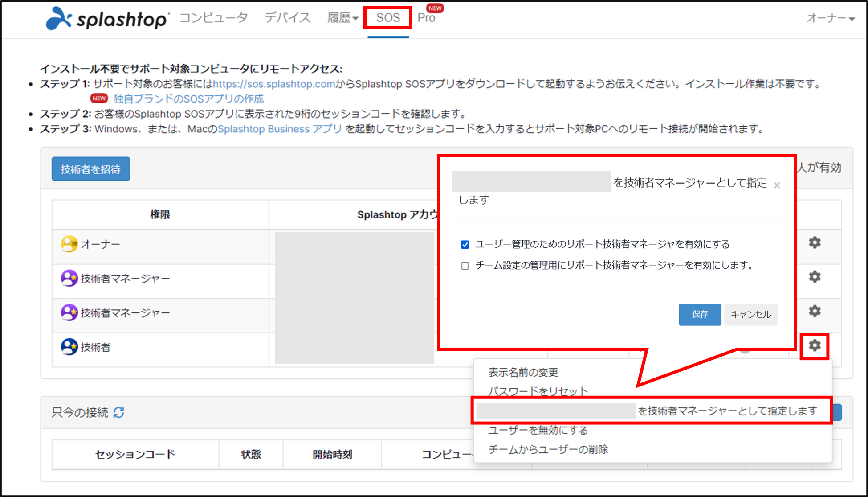Screen dimensions: 868x497
Task: Refresh the 只今の接続 connections list
Action: [x=119, y=412]
